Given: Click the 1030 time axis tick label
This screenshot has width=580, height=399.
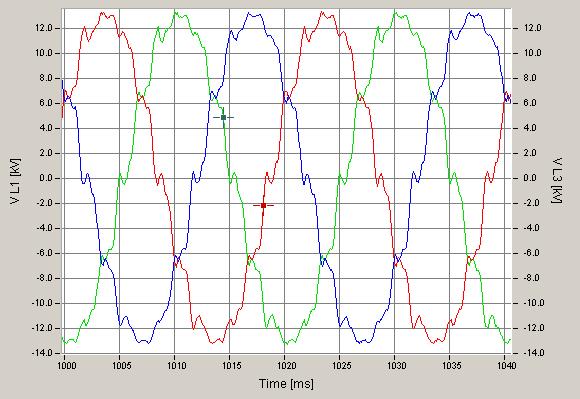Looking at the screenshot, I should coord(397,366).
